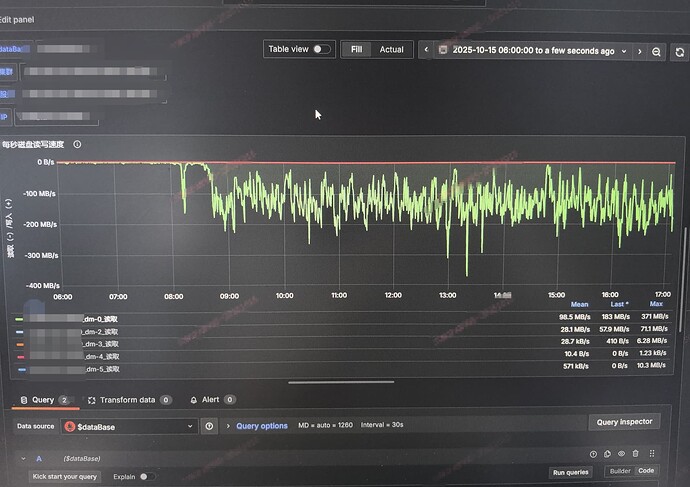This screenshot has width=690, height=487.
Task: Open color picker for dm-3 orange series
Action: point(20,344)
